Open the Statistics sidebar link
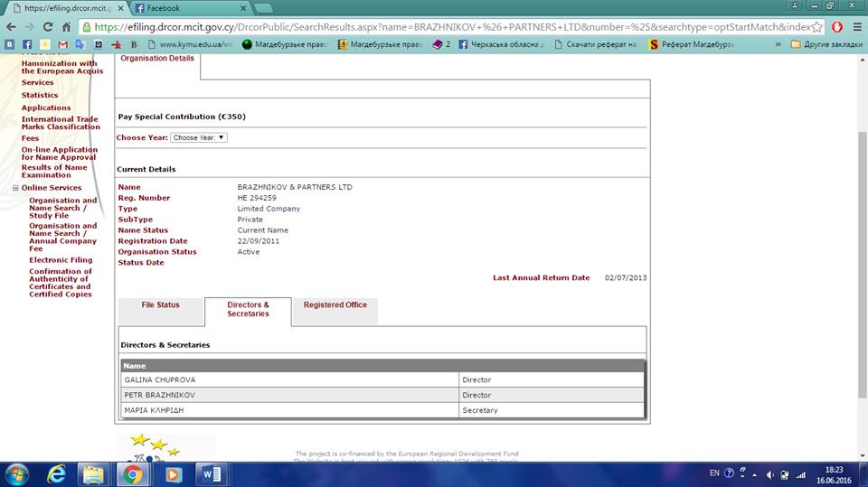This screenshot has height=487, width=868. point(40,95)
